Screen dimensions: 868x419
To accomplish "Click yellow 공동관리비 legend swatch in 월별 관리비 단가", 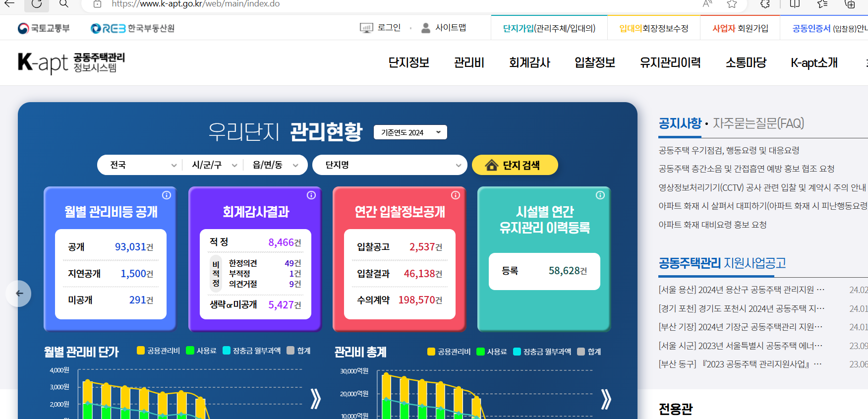I will pyautogui.click(x=141, y=351).
